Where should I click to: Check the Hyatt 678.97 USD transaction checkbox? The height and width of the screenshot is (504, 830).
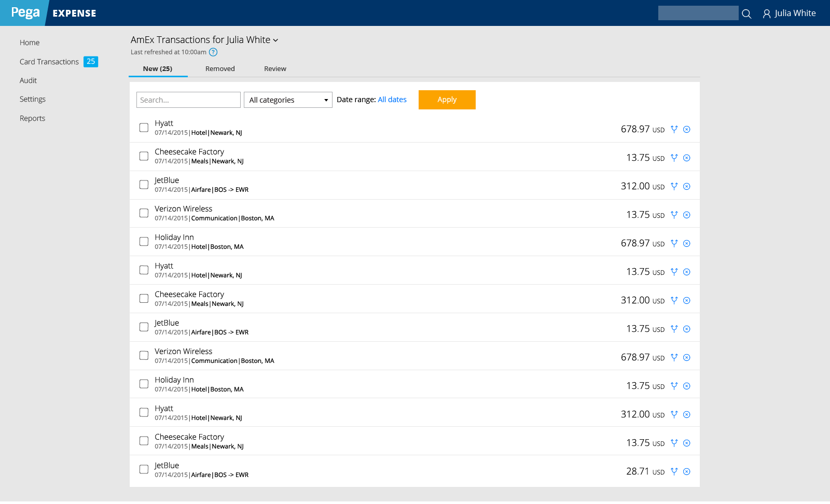pos(144,128)
